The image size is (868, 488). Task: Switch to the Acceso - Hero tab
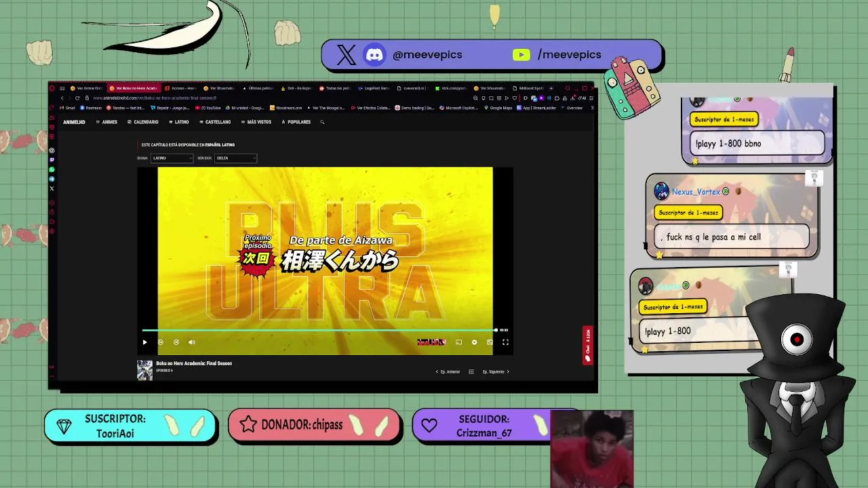point(180,88)
